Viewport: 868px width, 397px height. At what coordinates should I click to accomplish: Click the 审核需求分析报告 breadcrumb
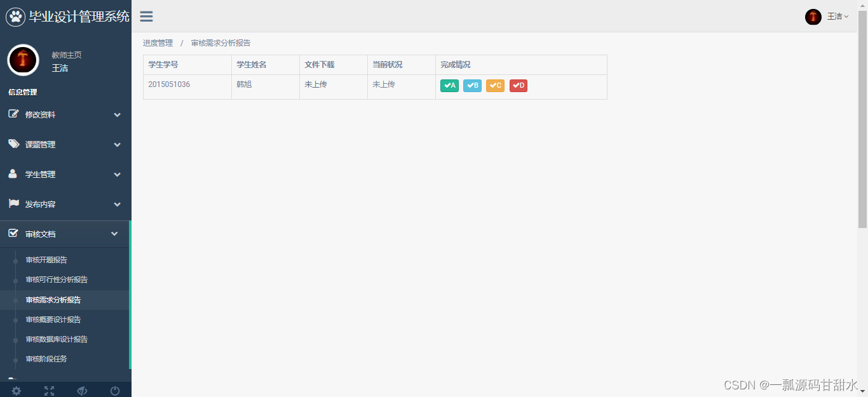point(220,43)
